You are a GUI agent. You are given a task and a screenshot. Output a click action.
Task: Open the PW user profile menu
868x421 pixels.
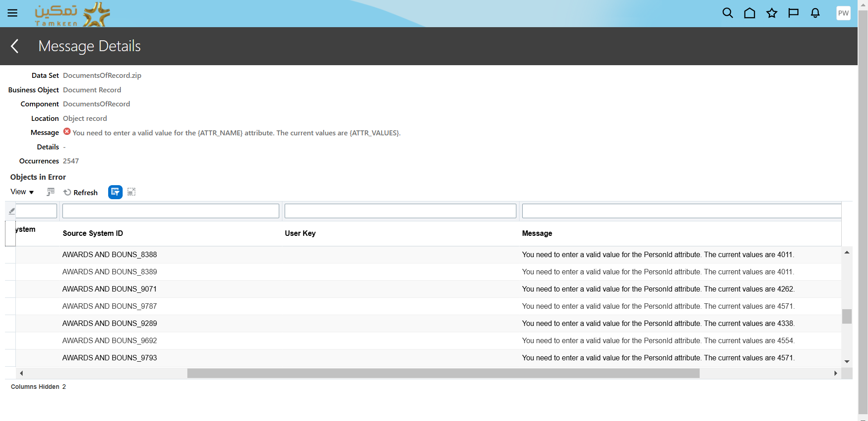tap(843, 13)
